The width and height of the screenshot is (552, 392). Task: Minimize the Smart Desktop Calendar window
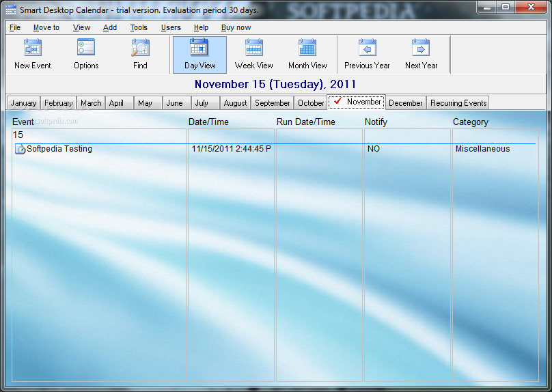coord(487,7)
